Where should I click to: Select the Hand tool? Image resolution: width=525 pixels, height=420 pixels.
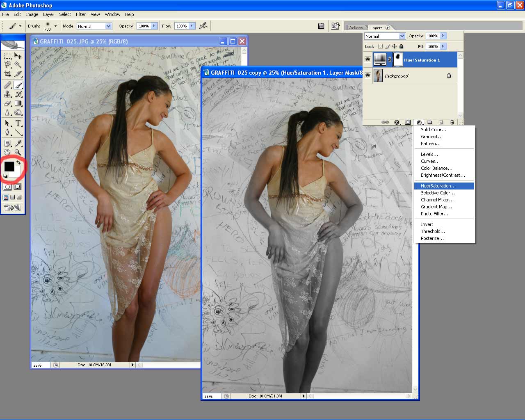[x=7, y=152]
